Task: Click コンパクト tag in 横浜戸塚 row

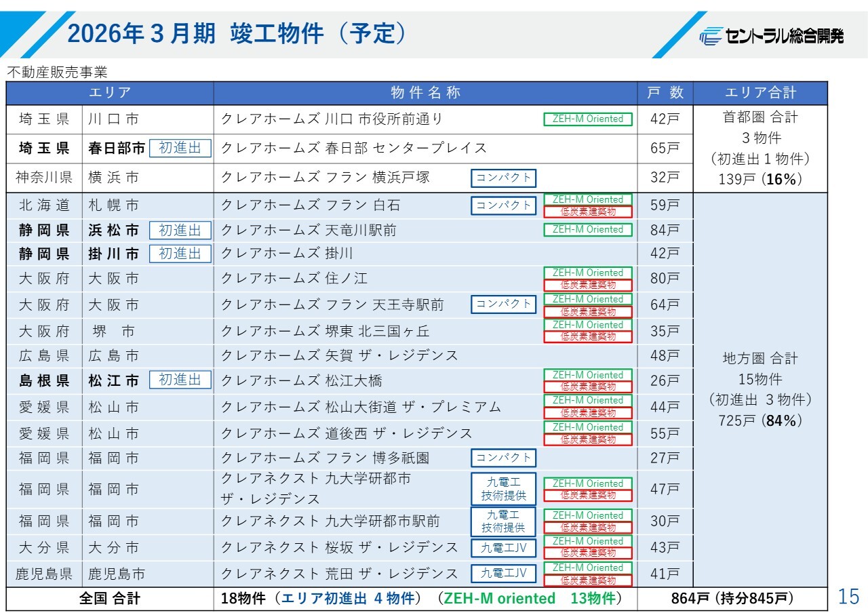Action: [503, 178]
